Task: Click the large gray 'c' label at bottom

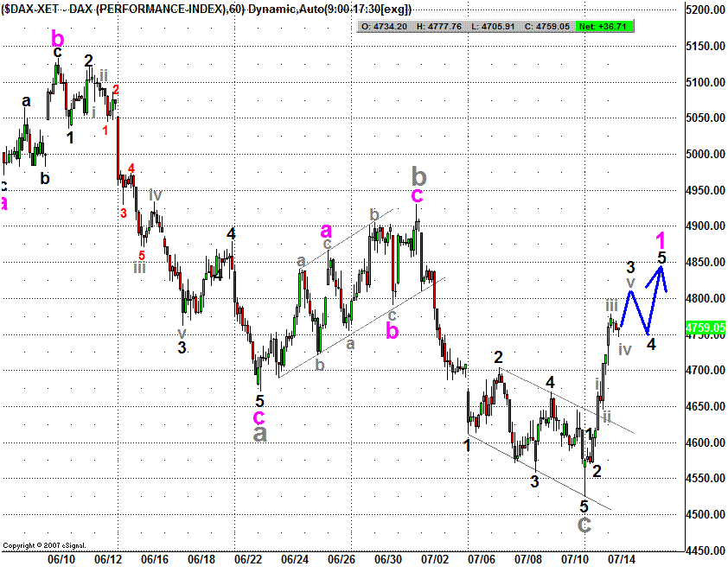Action: (584, 523)
